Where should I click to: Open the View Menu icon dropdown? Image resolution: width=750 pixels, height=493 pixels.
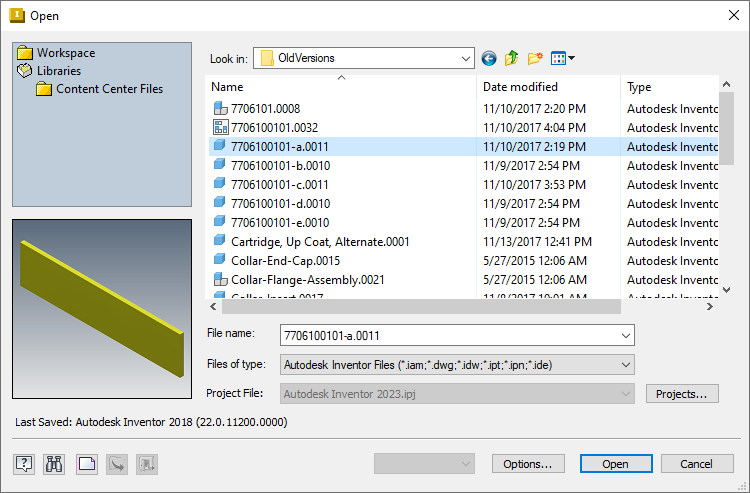[562, 58]
